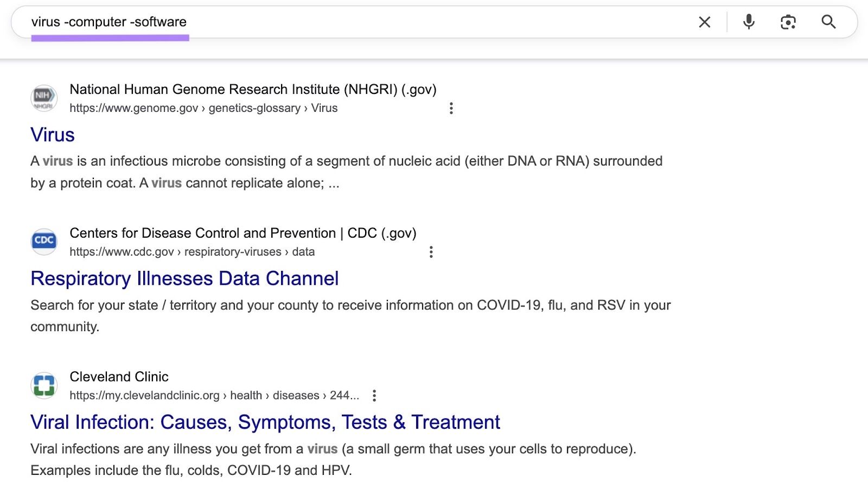Open the Cleveland Clinic site favicon
This screenshot has height=496, width=868.
pyautogui.click(x=44, y=385)
